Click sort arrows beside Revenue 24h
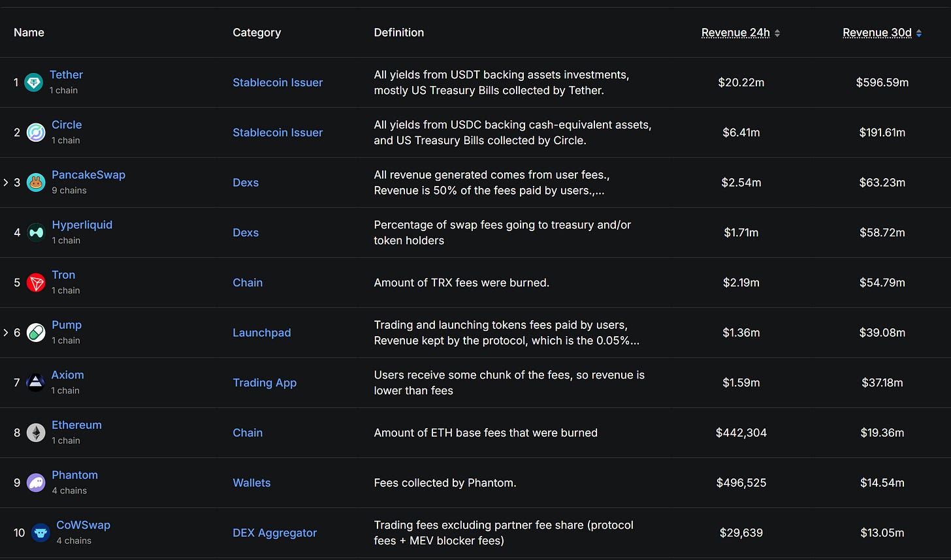Screen dimensions: 951x560 point(777,33)
